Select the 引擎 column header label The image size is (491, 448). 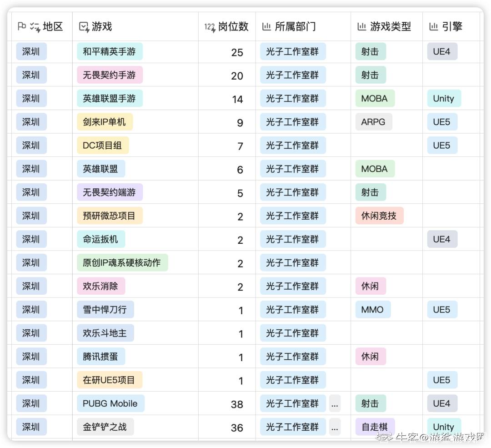click(x=452, y=27)
